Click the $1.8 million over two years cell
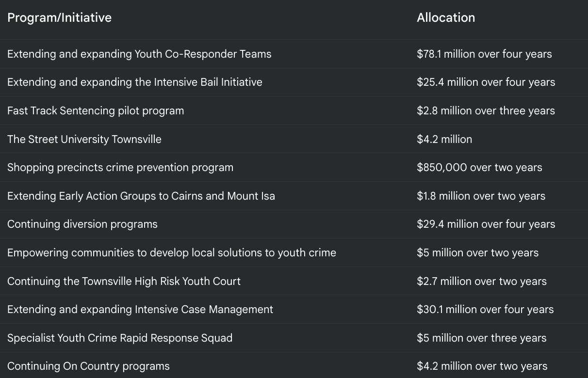This screenshot has width=588, height=378. (x=481, y=196)
